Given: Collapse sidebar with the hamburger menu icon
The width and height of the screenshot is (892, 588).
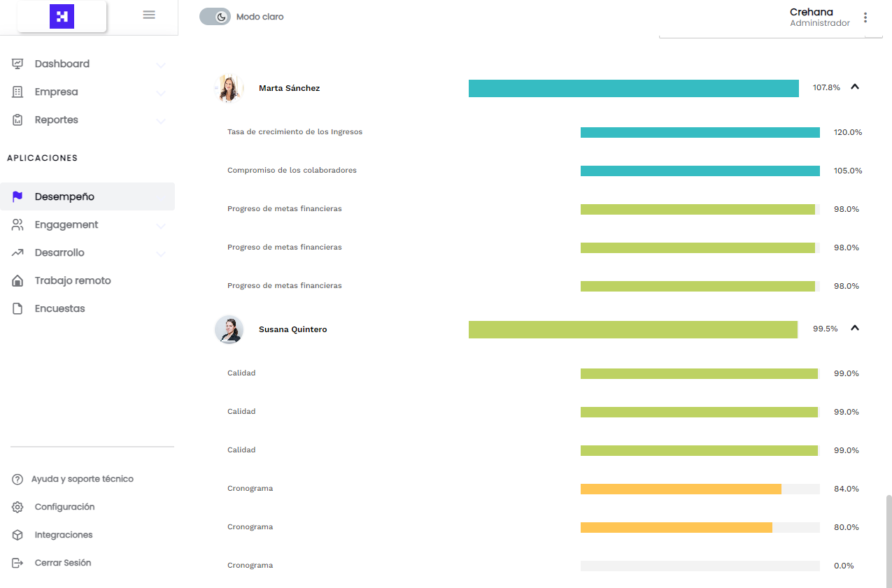Looking at the screenshot, I should coord(149,15).
